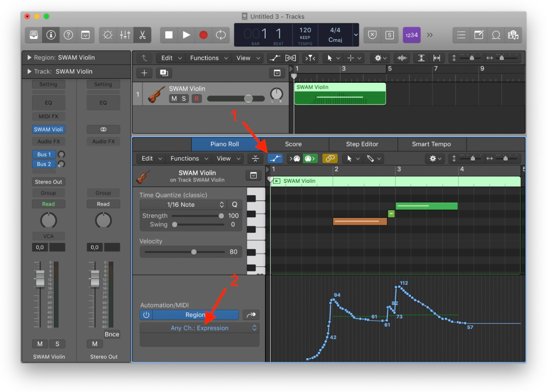Open the EQ slot on SWAM Violin channel
This screenshot has height=392, width=547.
coord(48,102)
